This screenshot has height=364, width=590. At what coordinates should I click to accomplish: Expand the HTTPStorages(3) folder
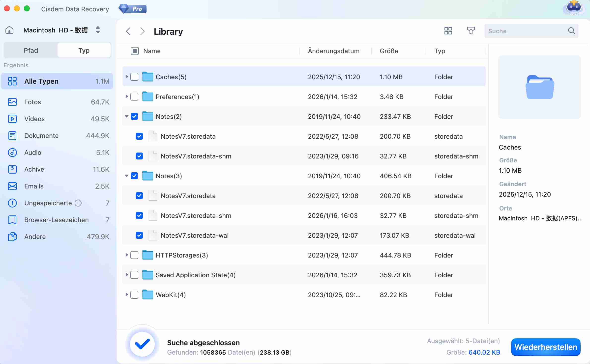pyautogui.click(x=127, y=255)
